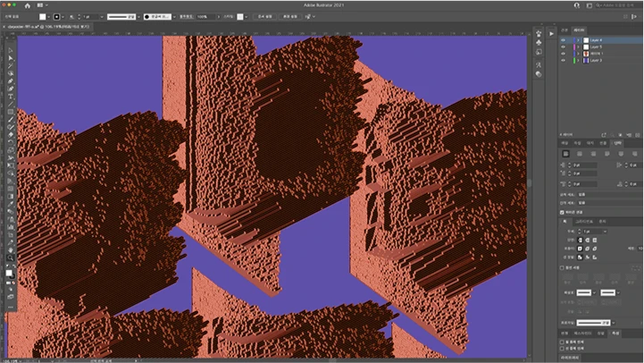Viewport: 644px width, 363px height.
Task: Open brush definition dropdown in control bar
Action: [174, 17]
